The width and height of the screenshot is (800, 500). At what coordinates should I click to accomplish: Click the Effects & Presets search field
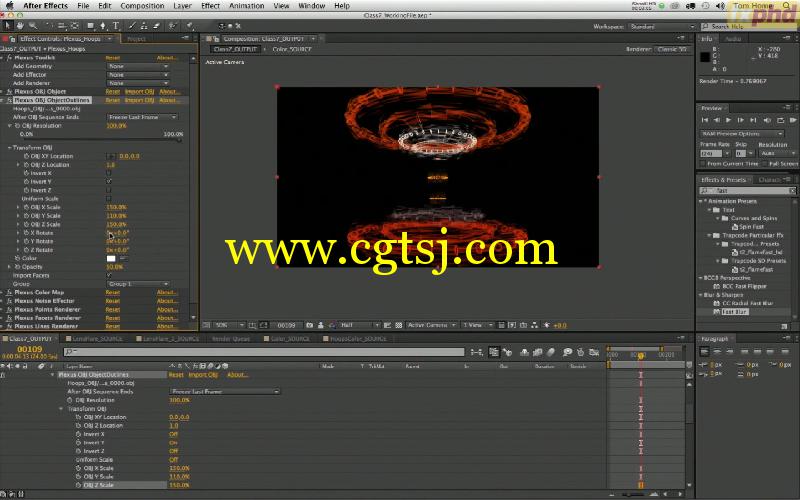(x=747, y=190)
